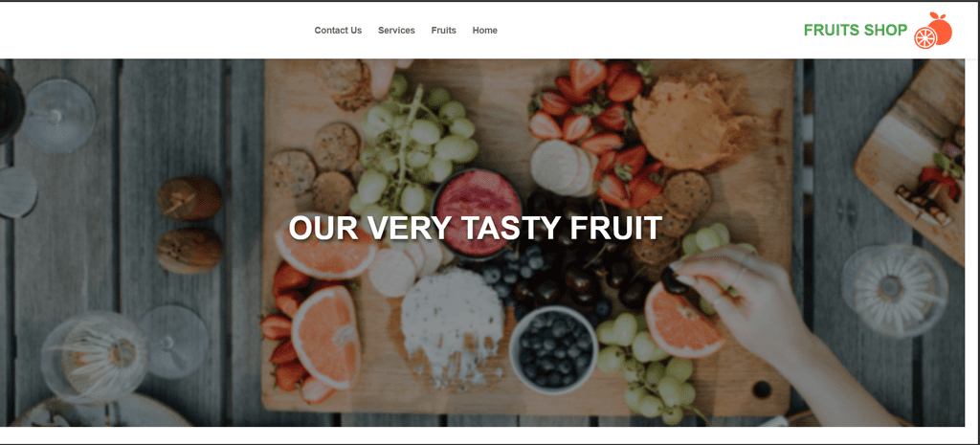The width and height of the screenshot is (980, 445).
Task: Open the Contact Us page
Action: pos(338,30)
